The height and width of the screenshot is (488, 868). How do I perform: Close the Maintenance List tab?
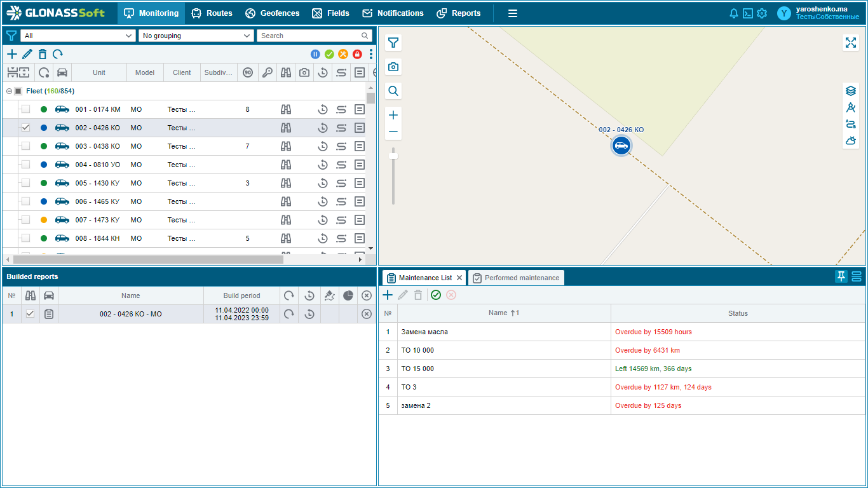459,278
